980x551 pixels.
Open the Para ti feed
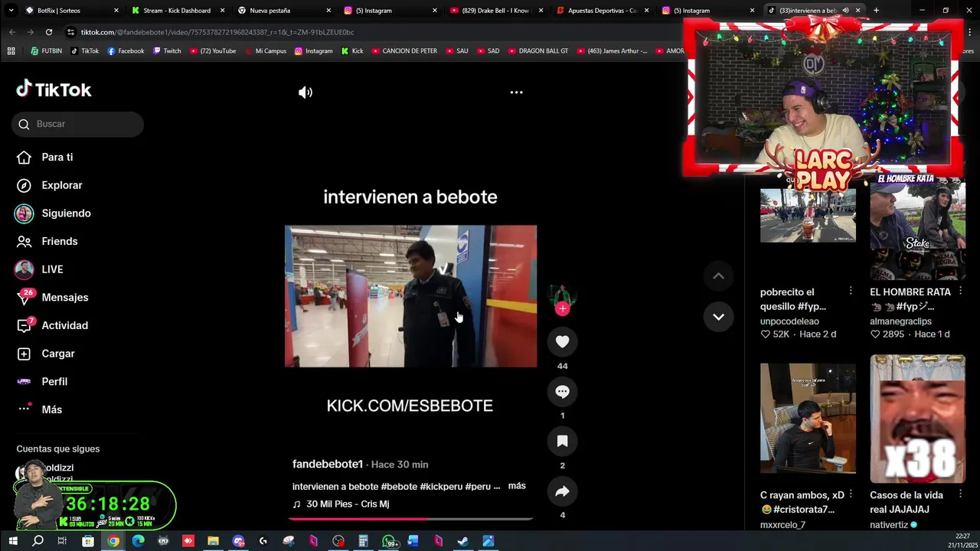coord(46,157)
